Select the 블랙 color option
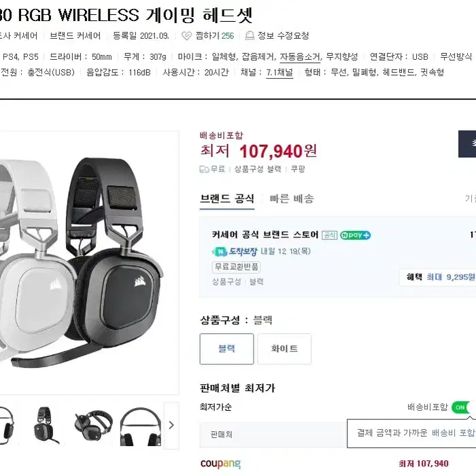The image size is (476, 476). point(226,349)
